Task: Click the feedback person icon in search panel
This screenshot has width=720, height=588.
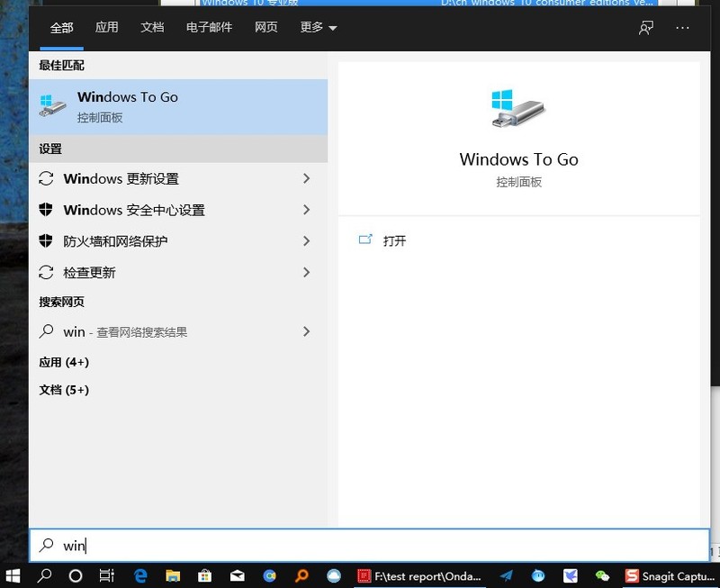Action: point(645,28)
